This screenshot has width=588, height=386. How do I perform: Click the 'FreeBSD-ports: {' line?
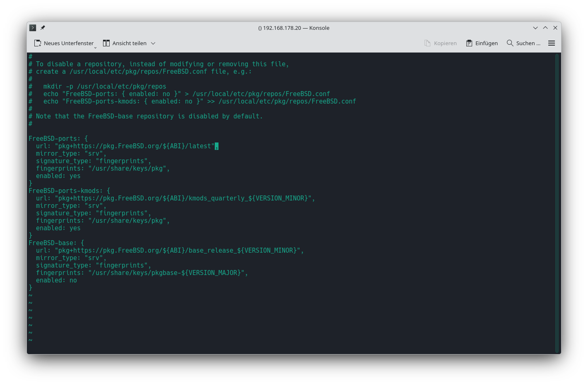click(58, 139)
